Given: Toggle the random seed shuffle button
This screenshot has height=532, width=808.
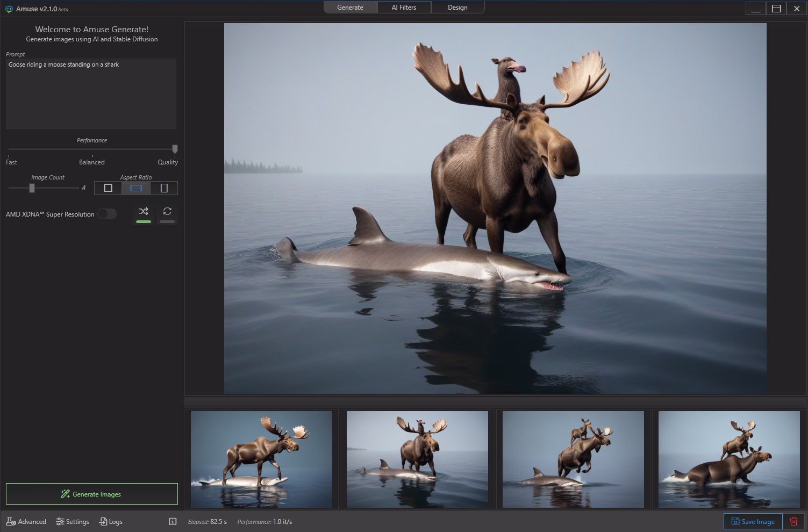Looking at the screenshot, I should point(144,212).
